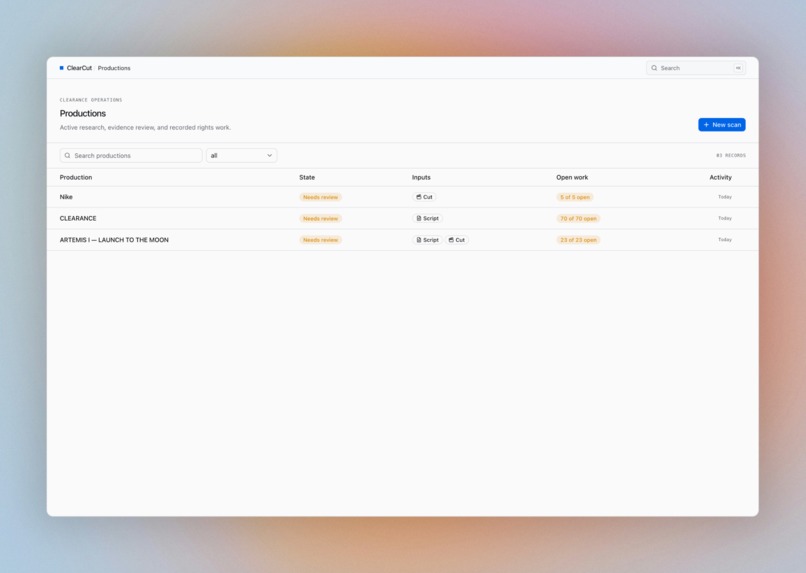Sort by State column header
Viewport: 806px width, 573px height.
click(307, 177)
